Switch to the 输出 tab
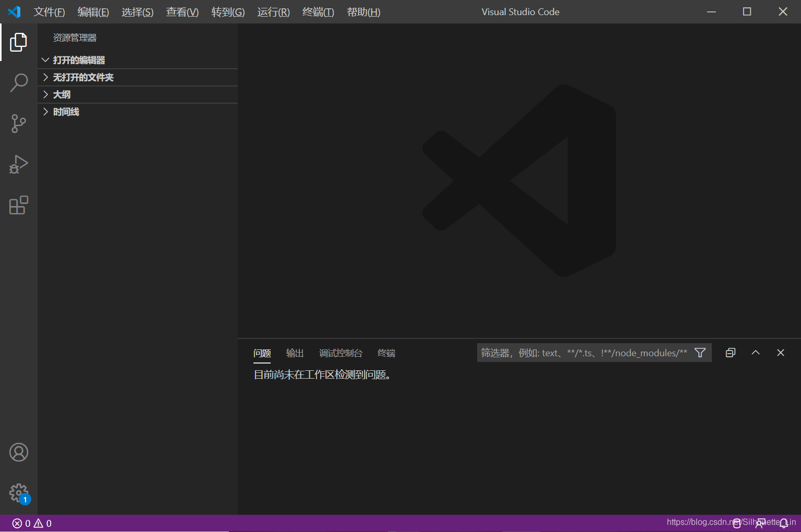This screenshot has height=532, width=801. tap(295, 353)
